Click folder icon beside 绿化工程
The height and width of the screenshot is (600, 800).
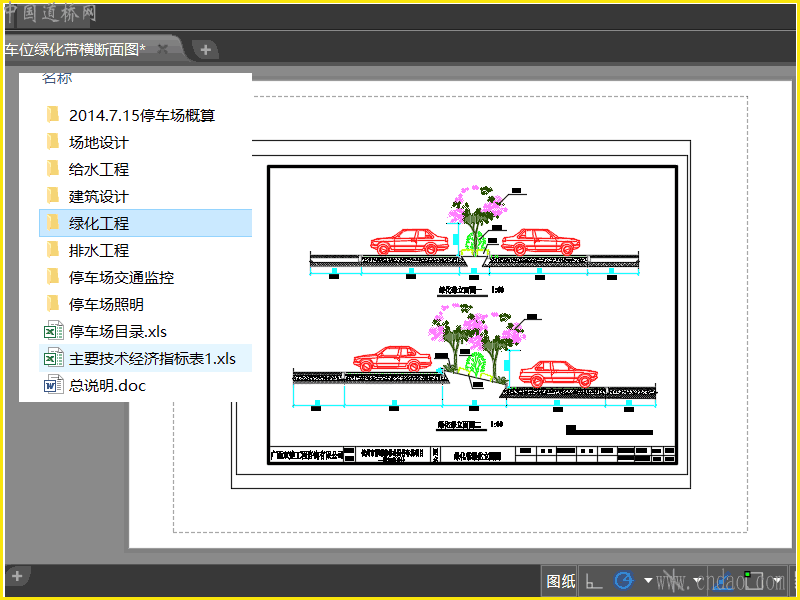[x=53, y=222]
